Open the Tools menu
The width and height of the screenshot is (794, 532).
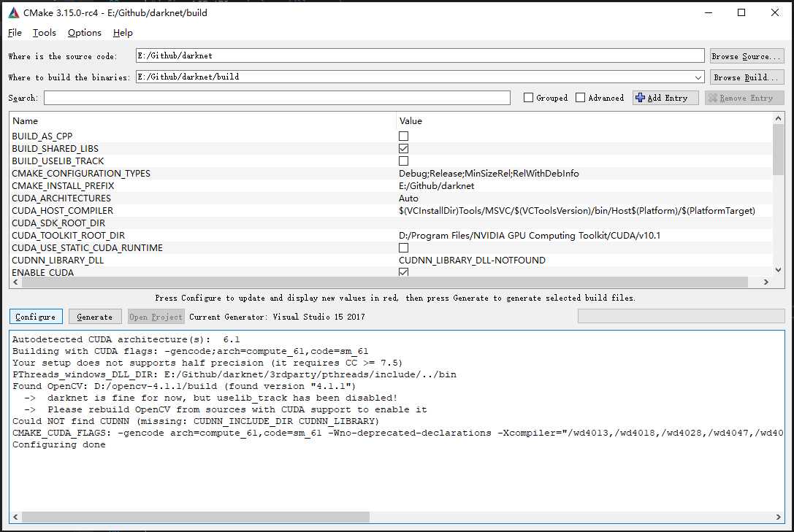45,33
